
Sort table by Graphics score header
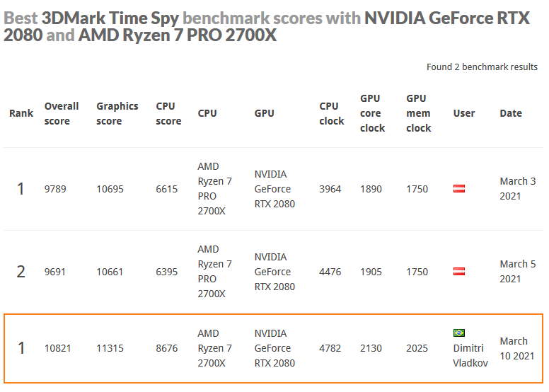point(117,113)
